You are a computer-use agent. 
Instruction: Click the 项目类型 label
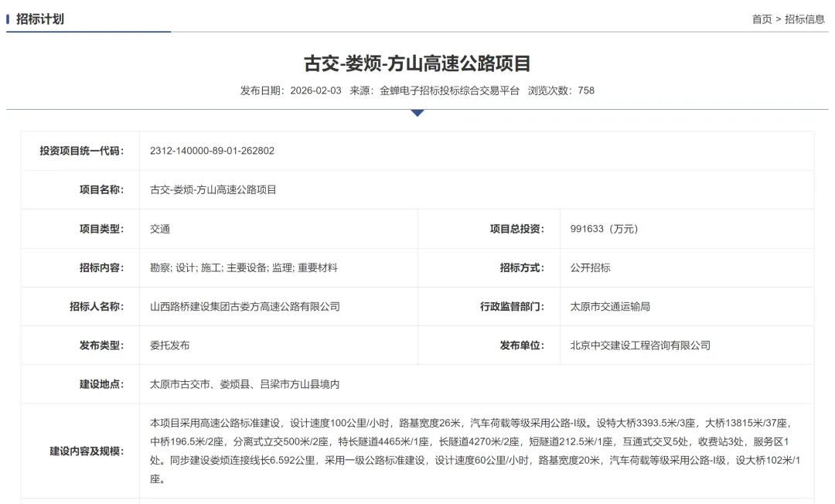coord(102,229)
